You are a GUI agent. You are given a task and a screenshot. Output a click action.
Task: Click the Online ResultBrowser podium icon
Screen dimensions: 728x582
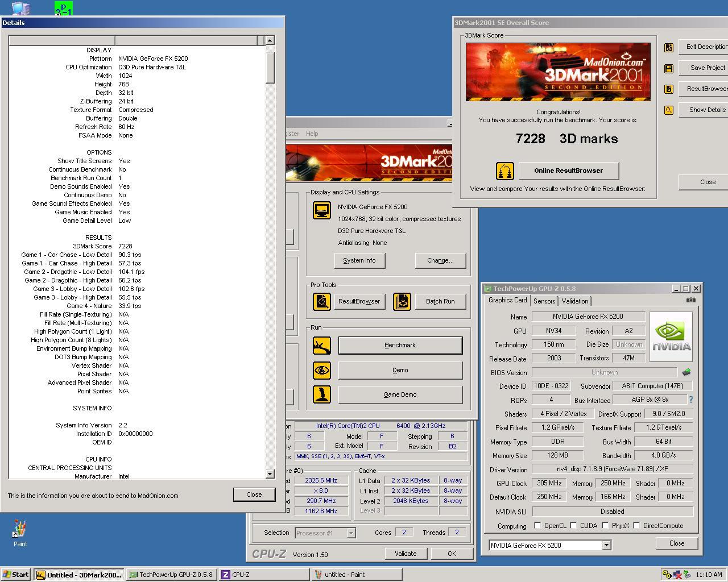click(505, 171)
